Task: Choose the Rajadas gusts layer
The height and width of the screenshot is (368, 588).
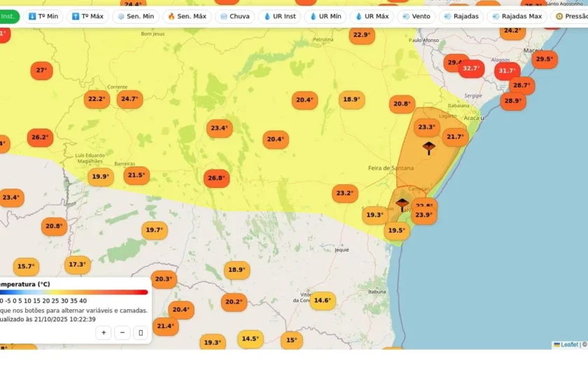Action: pos(461,17)
